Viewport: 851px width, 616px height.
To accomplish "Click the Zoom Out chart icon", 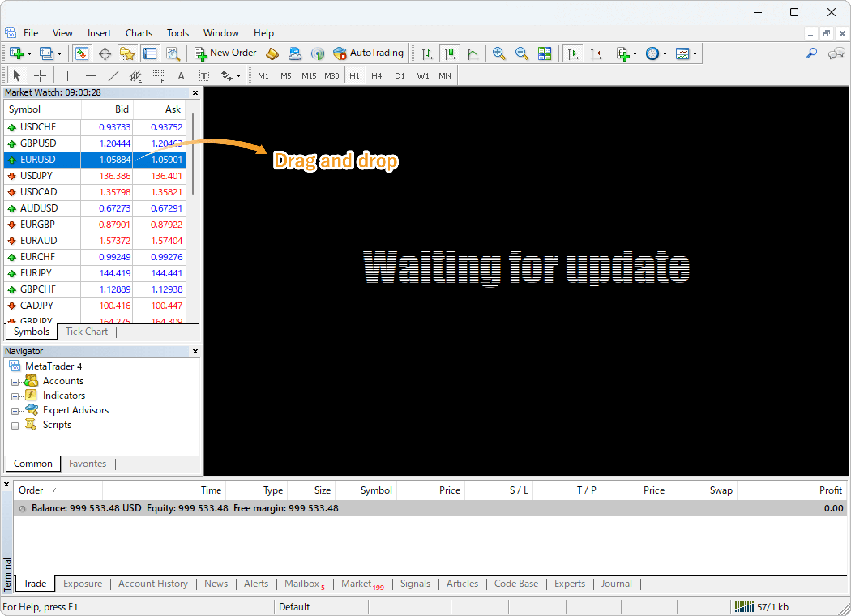I will click(521, 53).
